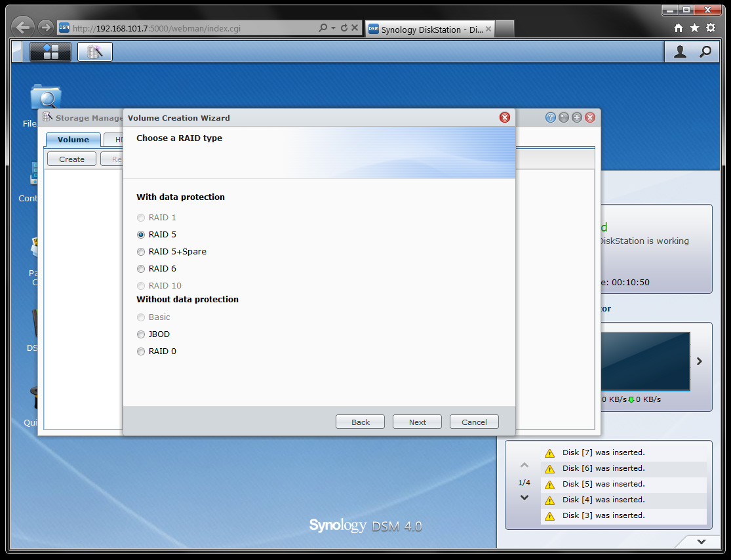Click the browser address bar URL

pos(157,28)
